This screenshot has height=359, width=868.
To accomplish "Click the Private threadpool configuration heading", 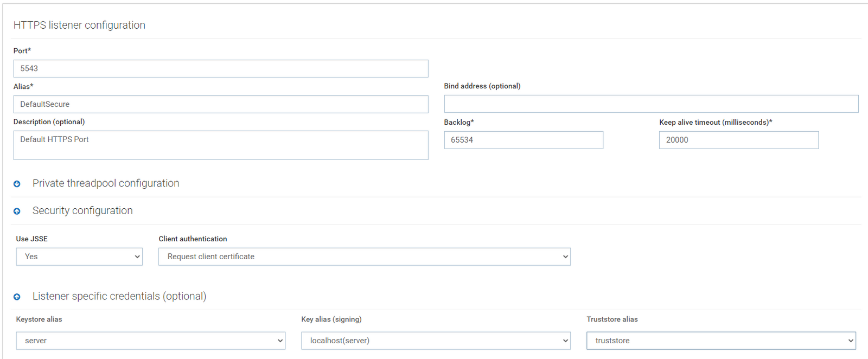I will [x=106, y=183].
